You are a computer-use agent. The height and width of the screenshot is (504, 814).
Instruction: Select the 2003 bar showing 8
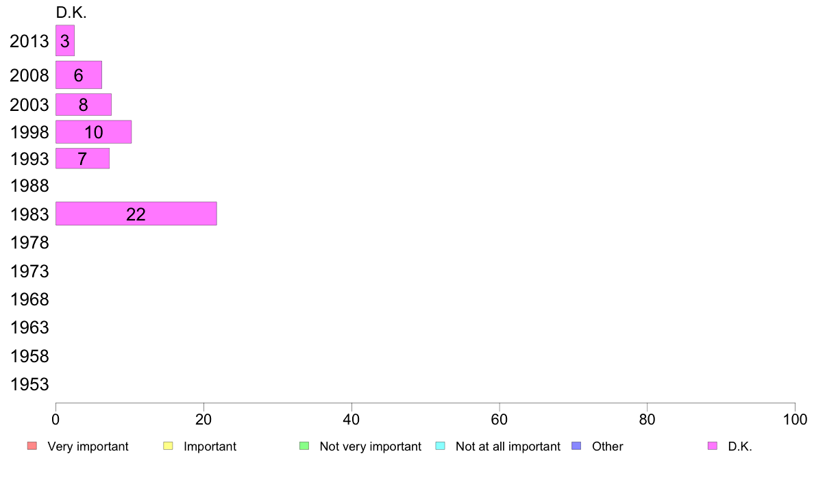click(x=83, y=104)
